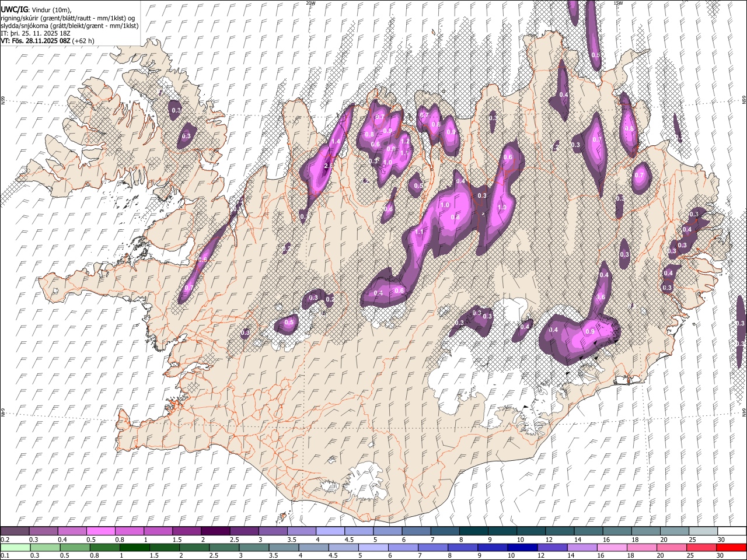Click the 'UWC/IG' title text
Viewport: 747px width, 560px height.
[14, 9]
